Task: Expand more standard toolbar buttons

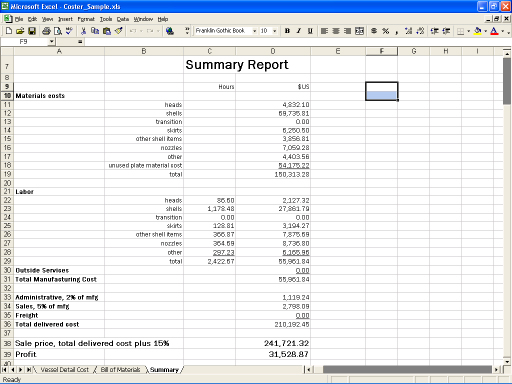Action: click(x=187, y=31)
